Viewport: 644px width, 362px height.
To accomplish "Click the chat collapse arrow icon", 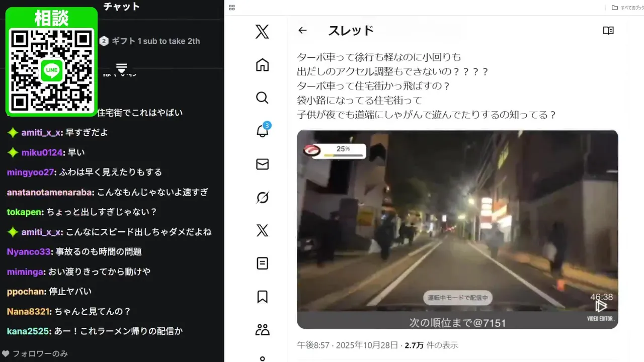I will [121, 68].
